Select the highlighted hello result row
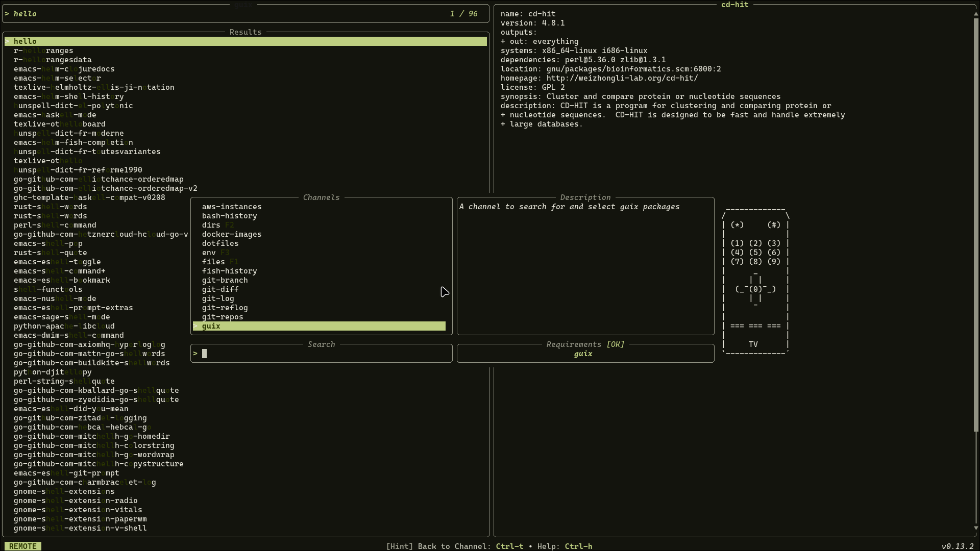Screen dimensions: 980x551 click(x=245, y=41)
